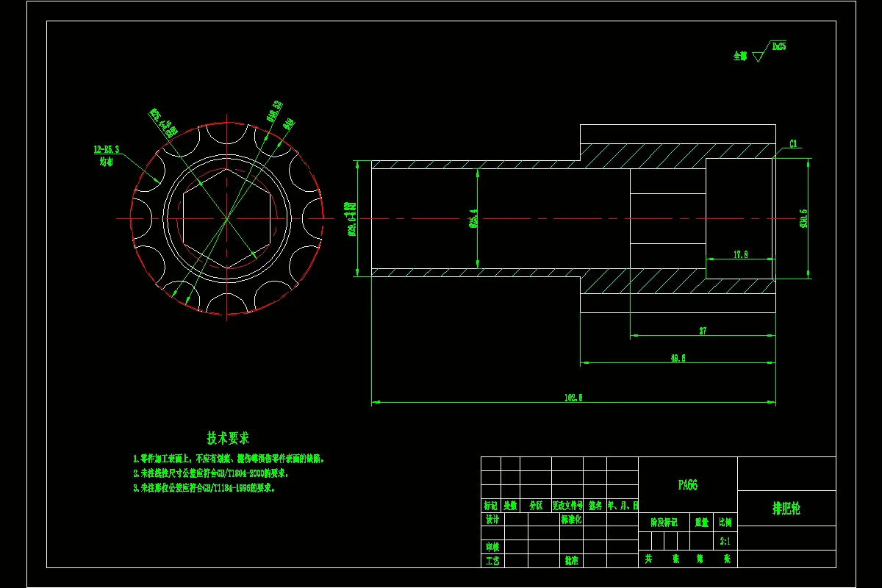Select the 审核 title block cell
This screenshot has height=588, width=882.
coord(492,547)
